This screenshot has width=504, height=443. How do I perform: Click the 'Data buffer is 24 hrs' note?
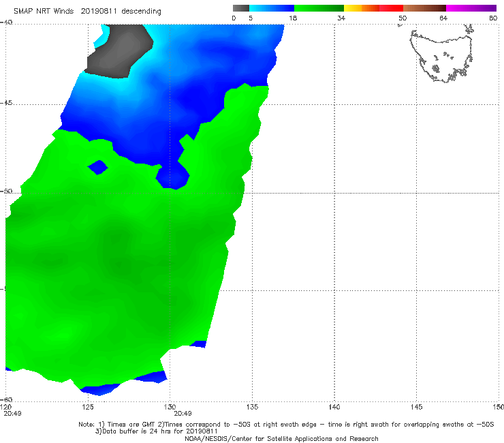click(x=157, y=431)
